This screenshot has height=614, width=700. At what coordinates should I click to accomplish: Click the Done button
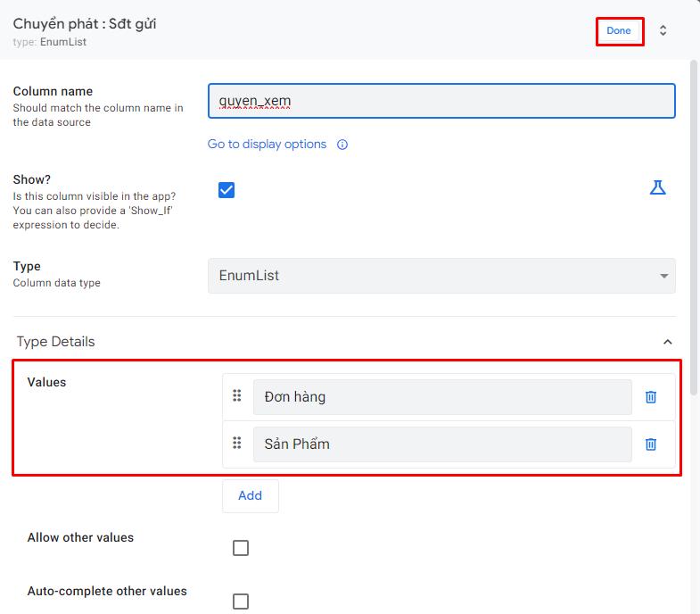coord(619,31)
